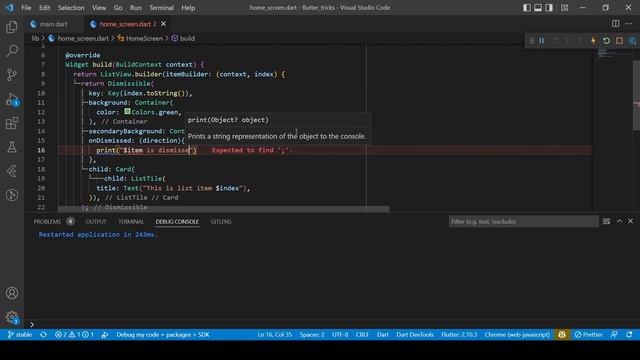640x360 pixels.
Task: Open Dart DevTools from status bar
Action: point(415,335)
